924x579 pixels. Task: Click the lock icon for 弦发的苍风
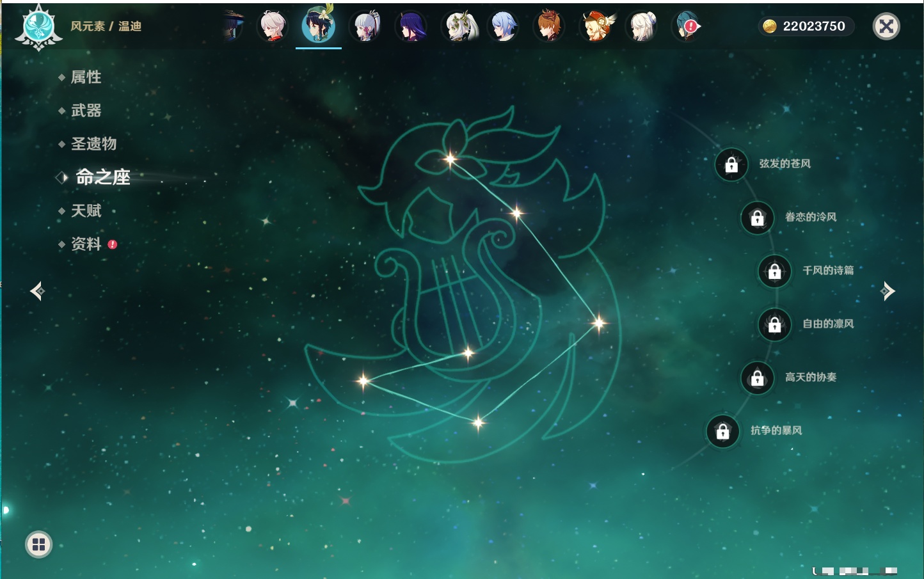pyautogui.click(x=731, y=165)
